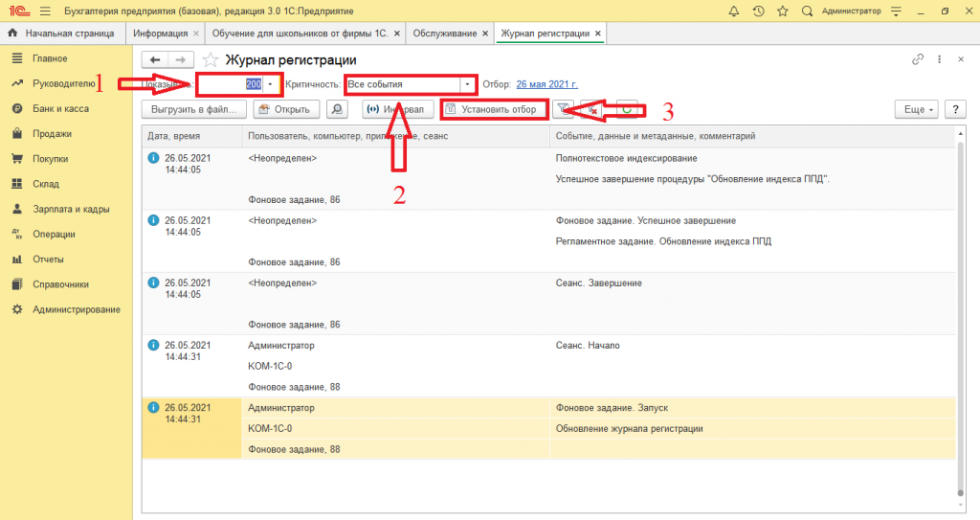Click the Выгрузить в файл button
The width and height of the screenshot is (980, 520).
[x=188, y=109]
